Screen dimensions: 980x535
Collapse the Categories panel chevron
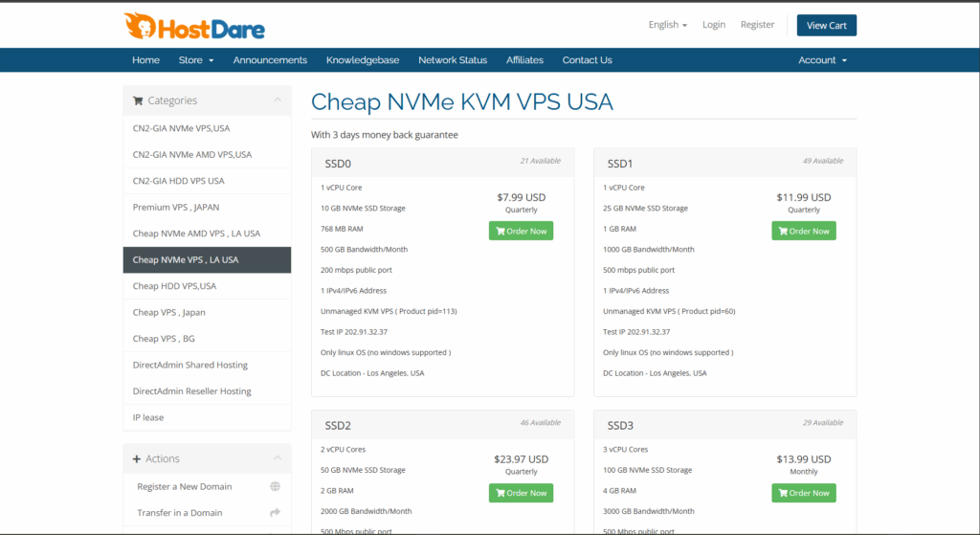point(278,100)
